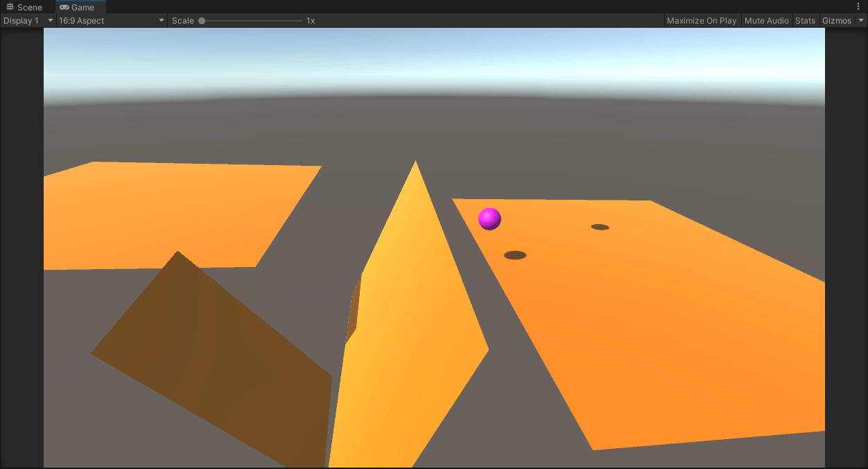Click the Scale slider knob icon
This screenshot has height=469, width=868.
click(x=201, y=20)
